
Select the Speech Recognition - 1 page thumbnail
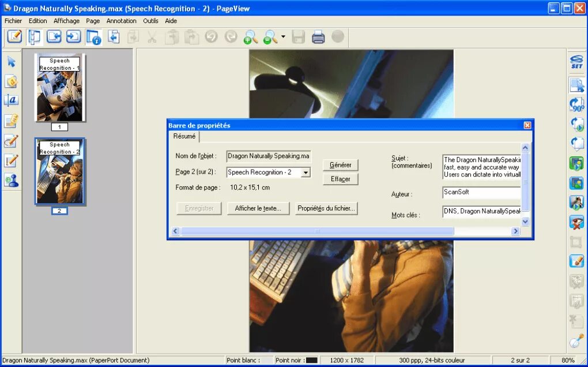click(59, 88)
